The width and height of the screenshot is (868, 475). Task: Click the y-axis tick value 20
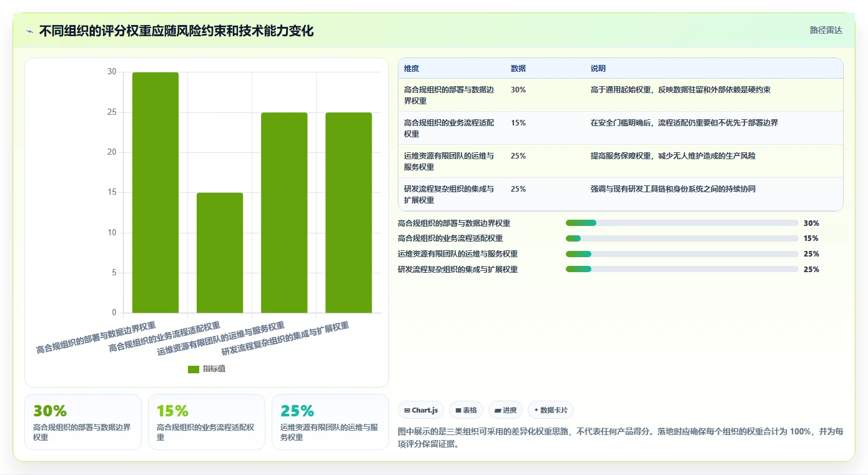(112, 152)
